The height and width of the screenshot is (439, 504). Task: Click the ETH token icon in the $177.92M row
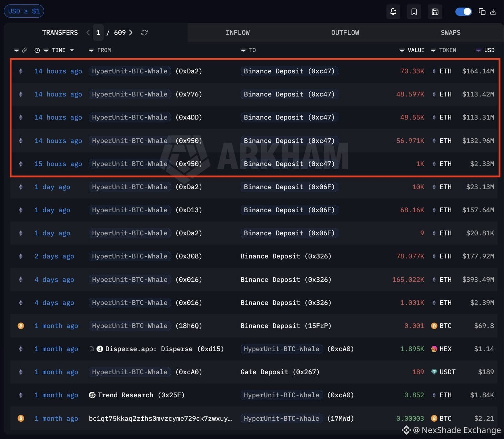click(x=434, y=256)
